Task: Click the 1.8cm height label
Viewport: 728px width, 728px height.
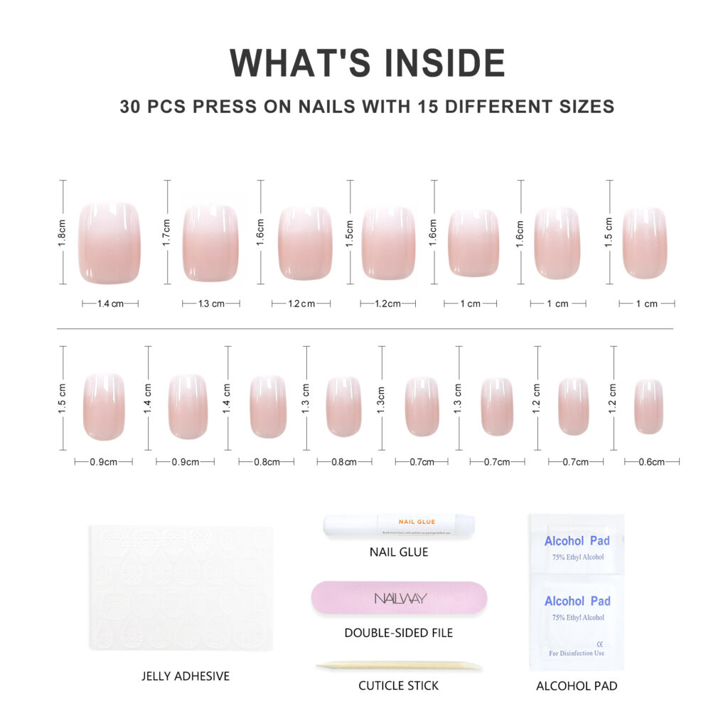Action: click(x=61, y=232)
